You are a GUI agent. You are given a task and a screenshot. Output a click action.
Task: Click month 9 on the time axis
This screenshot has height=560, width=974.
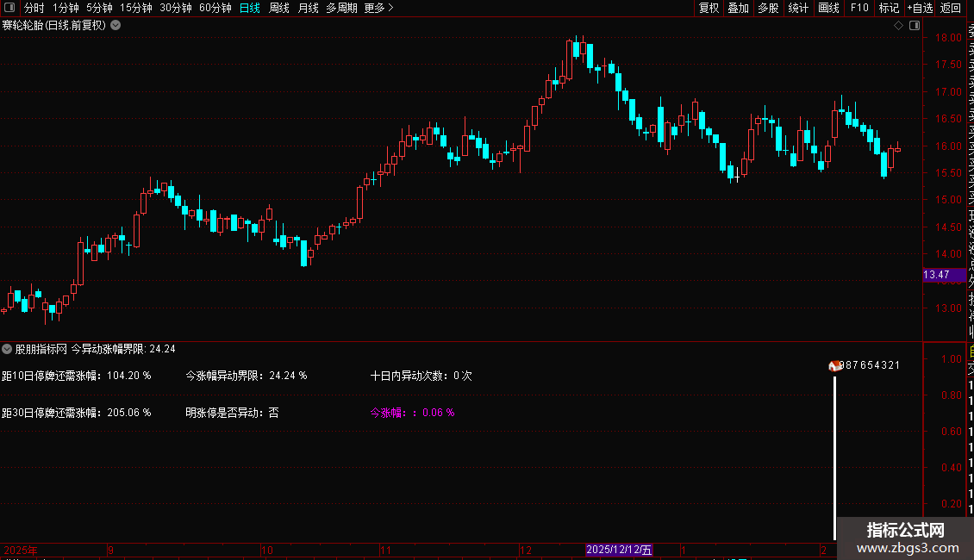[110, 550]
